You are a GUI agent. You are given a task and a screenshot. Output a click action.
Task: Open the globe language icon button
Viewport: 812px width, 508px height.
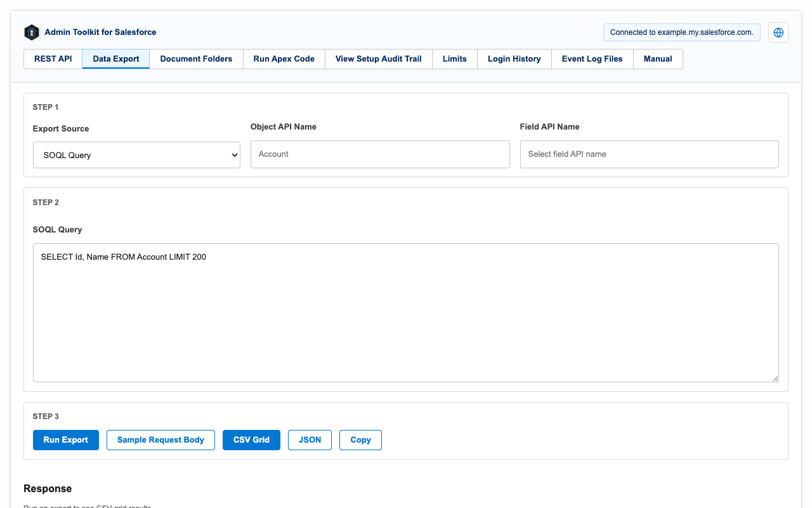pyautogui.click(x=778, y=32)
